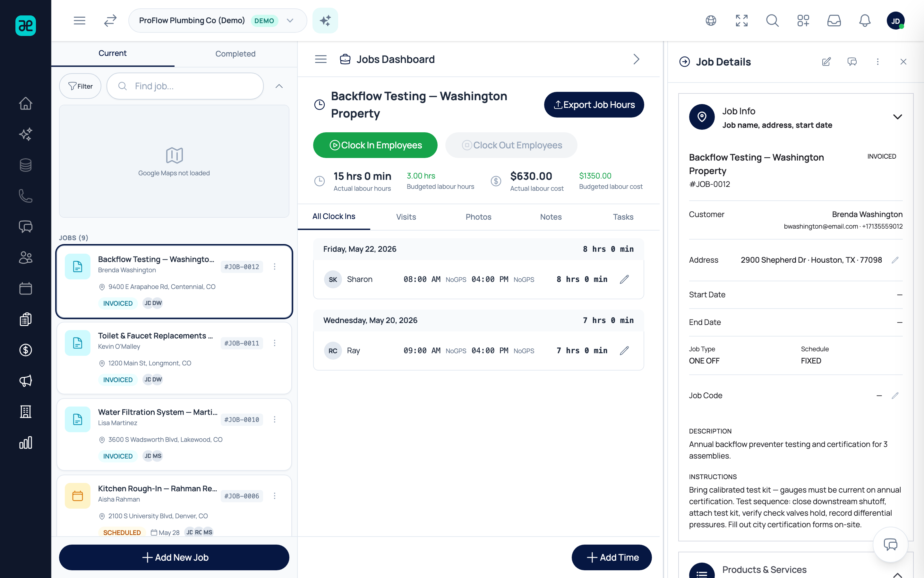Toggle the main hamburger menu in top bar

coord(80,21)
